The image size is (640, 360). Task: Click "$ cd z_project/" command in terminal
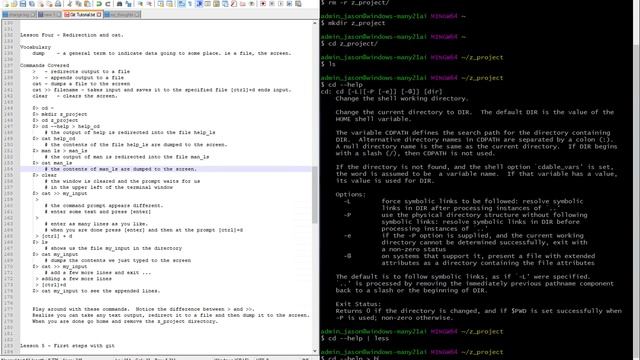click(349, 44)
